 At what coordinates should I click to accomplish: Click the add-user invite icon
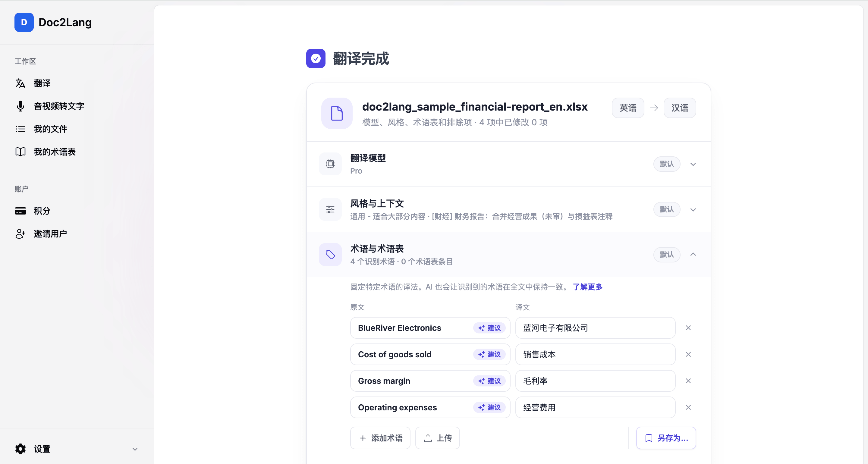20,234
